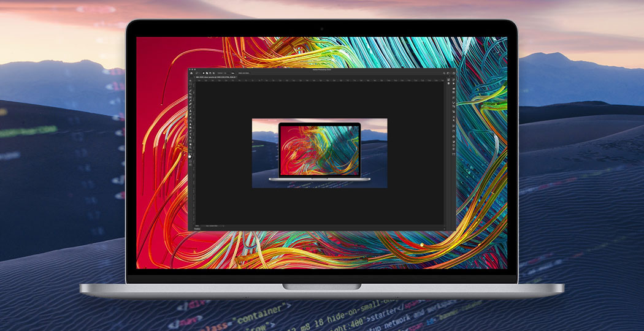Select the Rectangle shape tool
644x331 pixels.
[190, 142]
